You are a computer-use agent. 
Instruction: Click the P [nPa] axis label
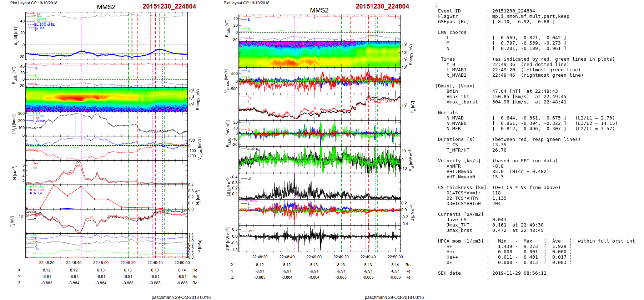click(x=199, y=246)
